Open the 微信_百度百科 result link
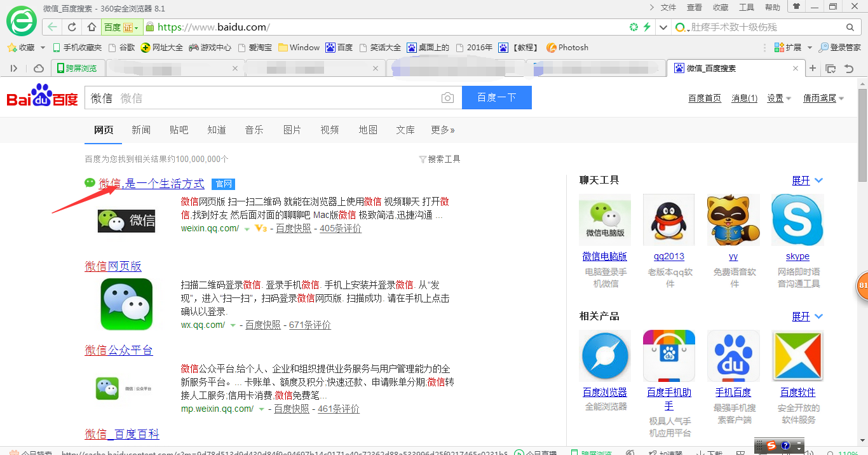 pyautogui.click(x=122, y=434)
